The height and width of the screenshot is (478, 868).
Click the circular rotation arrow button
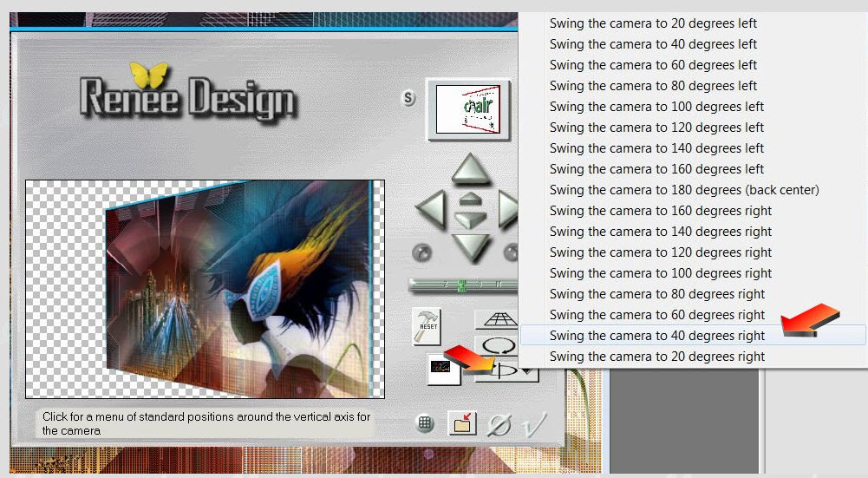497,346
